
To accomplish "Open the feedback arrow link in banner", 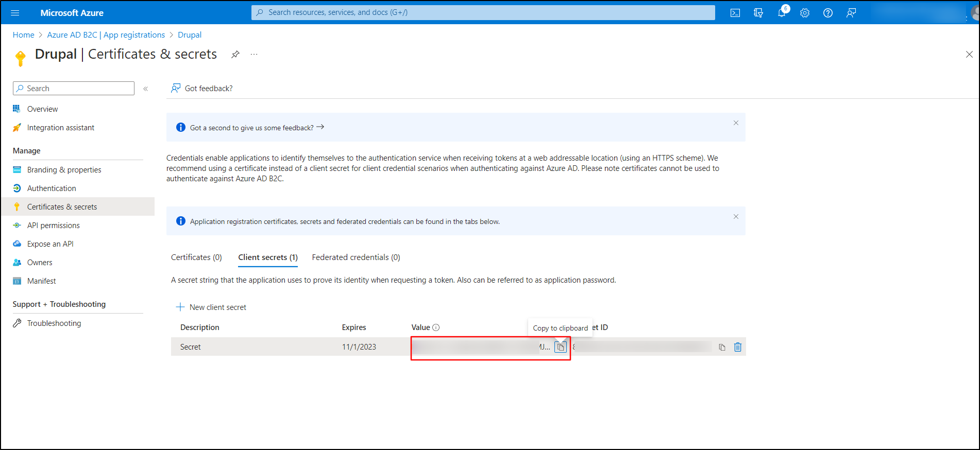I will [320, 127].
